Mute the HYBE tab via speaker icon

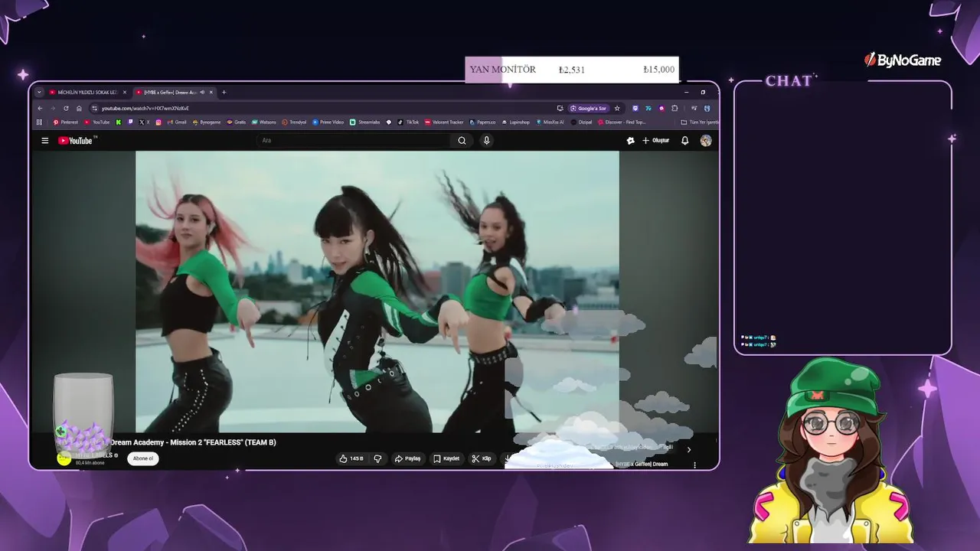coord(202,93)
